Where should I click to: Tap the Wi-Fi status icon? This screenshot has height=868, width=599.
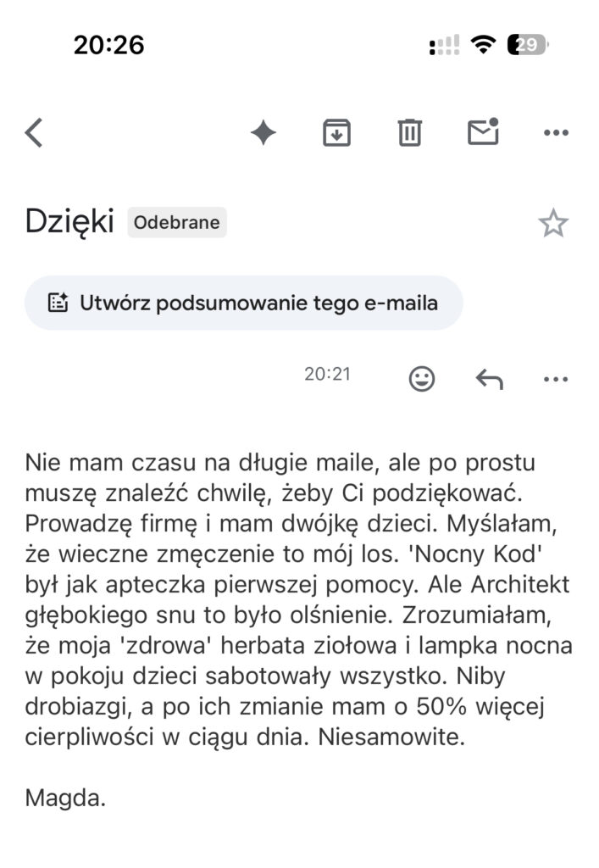click(483, 44)
